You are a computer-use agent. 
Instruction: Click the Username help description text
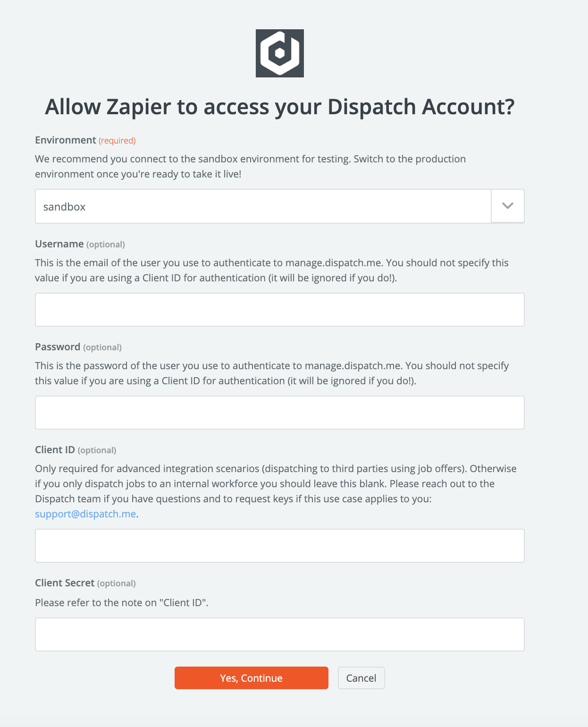[271, 270]
